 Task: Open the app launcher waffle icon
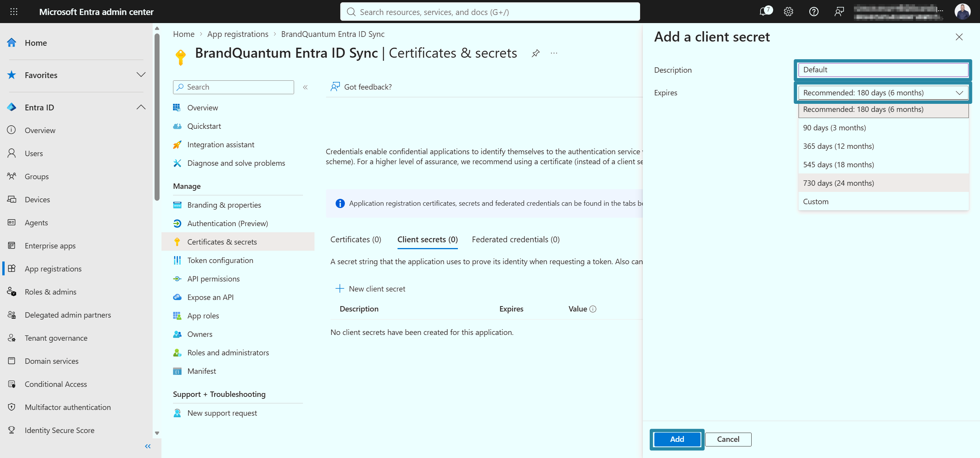tap(14, 12)
